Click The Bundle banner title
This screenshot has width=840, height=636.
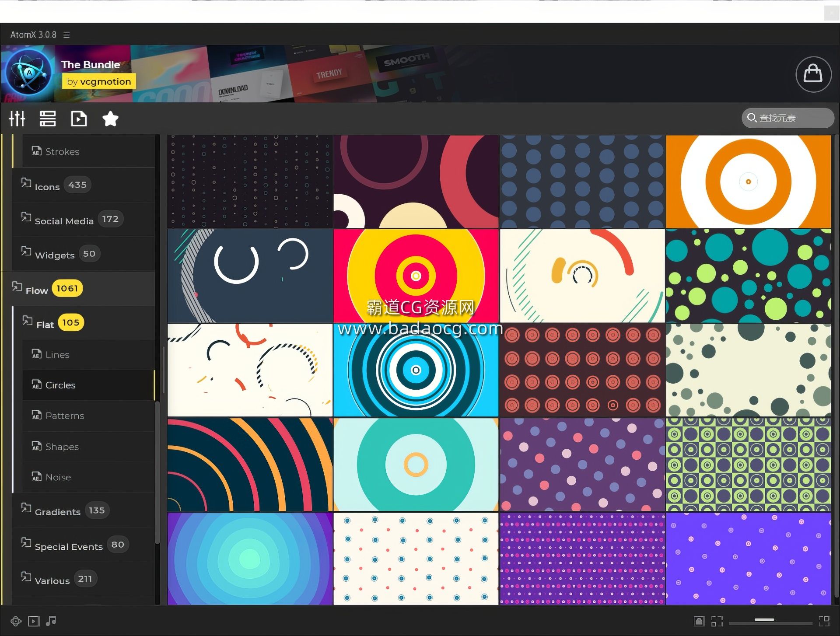click(91, 65)
